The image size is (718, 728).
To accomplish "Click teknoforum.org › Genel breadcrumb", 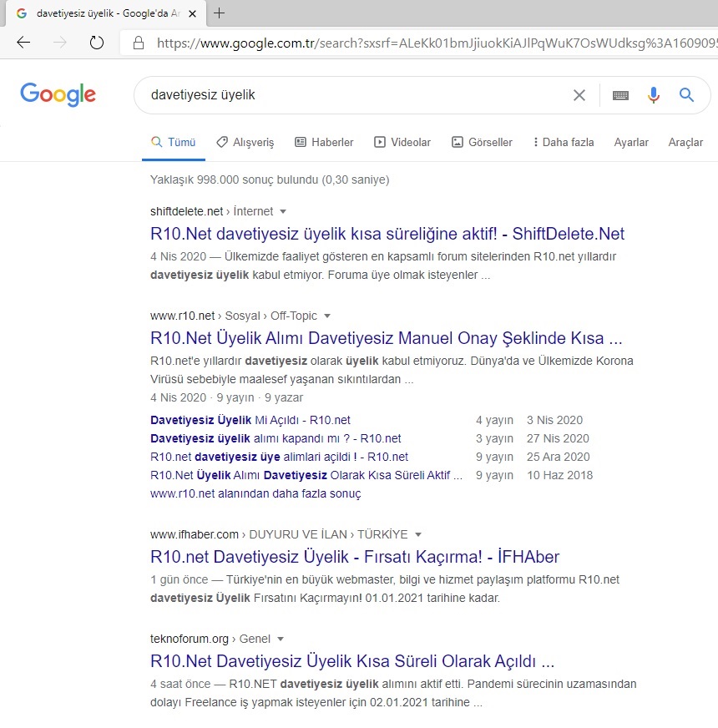I will [210, 640].
